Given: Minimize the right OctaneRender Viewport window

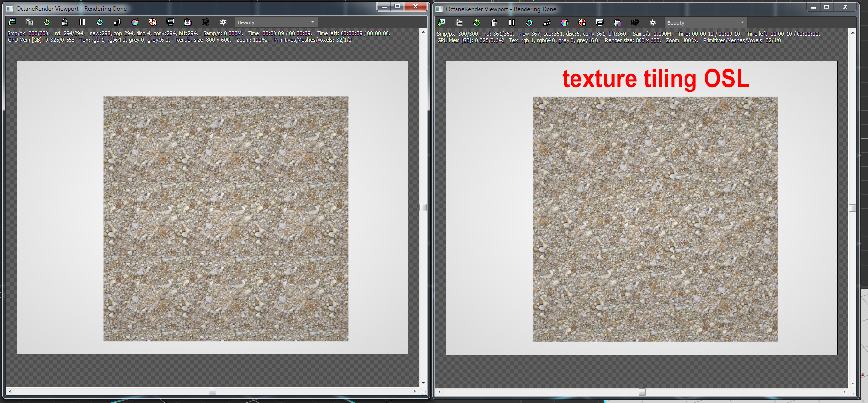Looking at the screenshot, I should (x=813, y=7).
